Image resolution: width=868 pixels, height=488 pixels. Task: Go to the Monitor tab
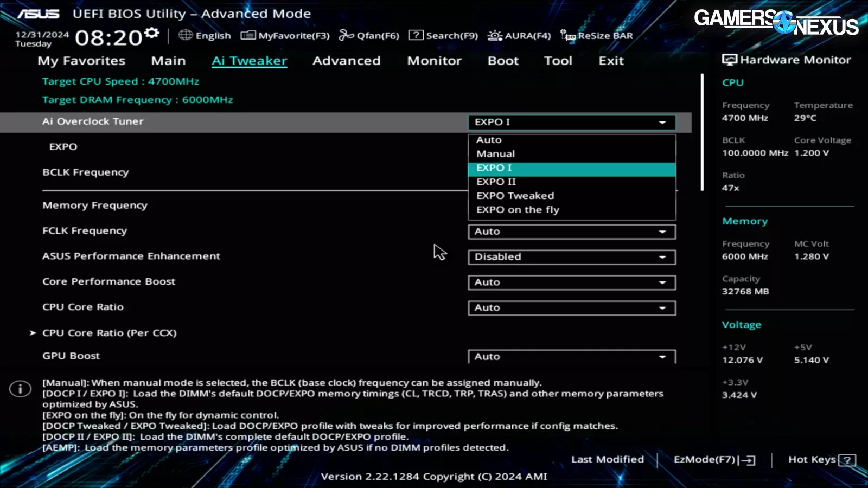point(434,61)
